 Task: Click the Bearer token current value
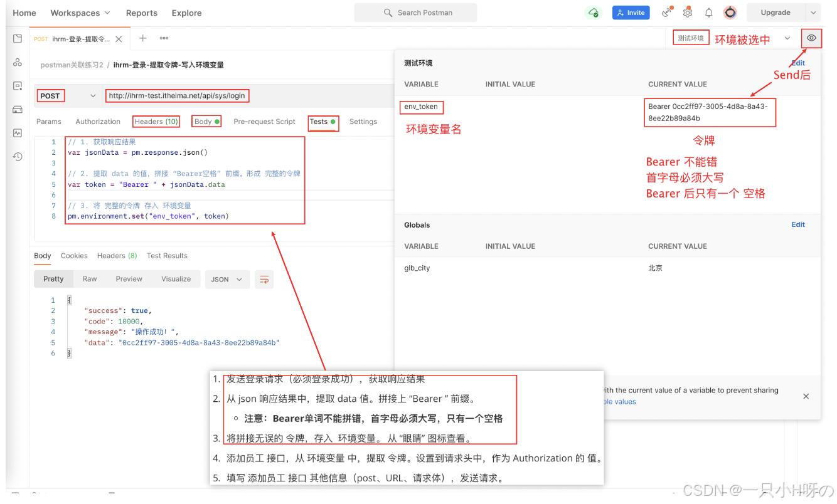pos(710,112)
